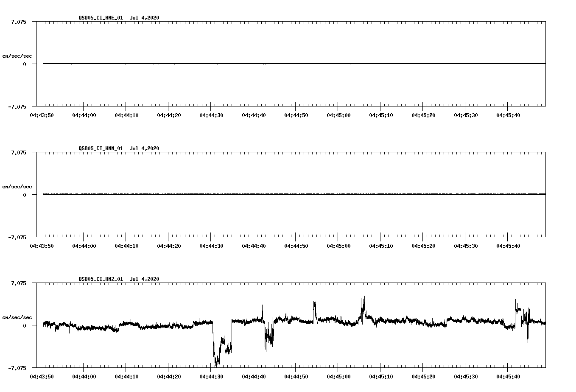Viewport: 576px width, 392px height.
Task: Click the 04:44:40 time label under HNN plot
Action: (x=254, y=246)
